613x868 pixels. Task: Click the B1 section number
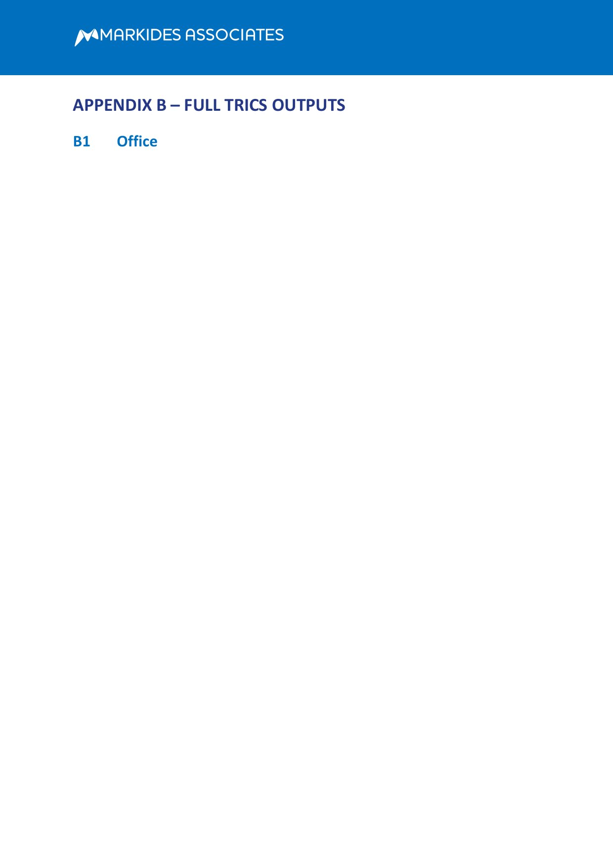pos(82,141)
